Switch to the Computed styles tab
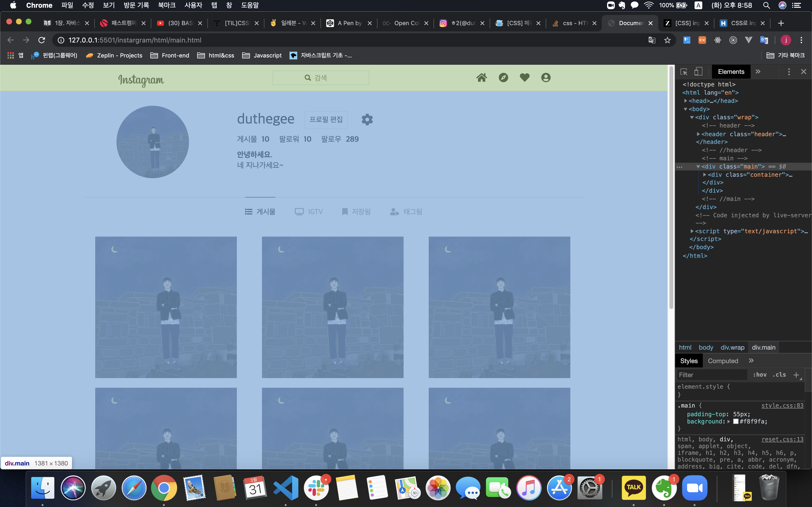 click(x=723, y=361)
